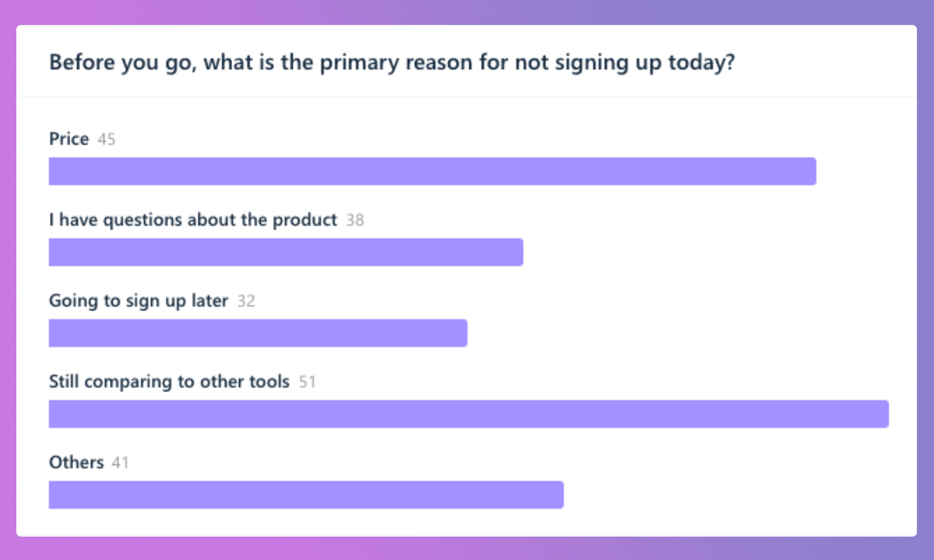Select 'Still comparing to other tools' label

tap(169, 382)
